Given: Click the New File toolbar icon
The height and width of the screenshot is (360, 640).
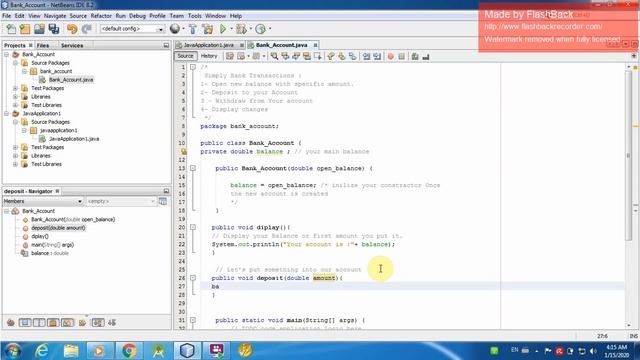Looking at the screenshot, I should point(11,29).
